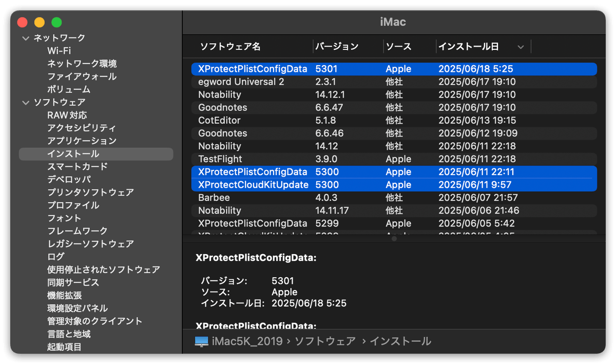Select XProtectPlistConfigData 5299 row
Viewport: 616px width, 364px height.
pos(394,223)
